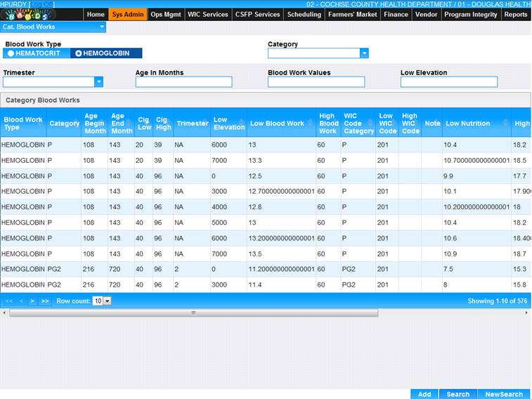Image resolution: width=532 pixels, height=399 pixels.
Task: Click the horizontal scrollbar thumb
Action: click(194, 313)
